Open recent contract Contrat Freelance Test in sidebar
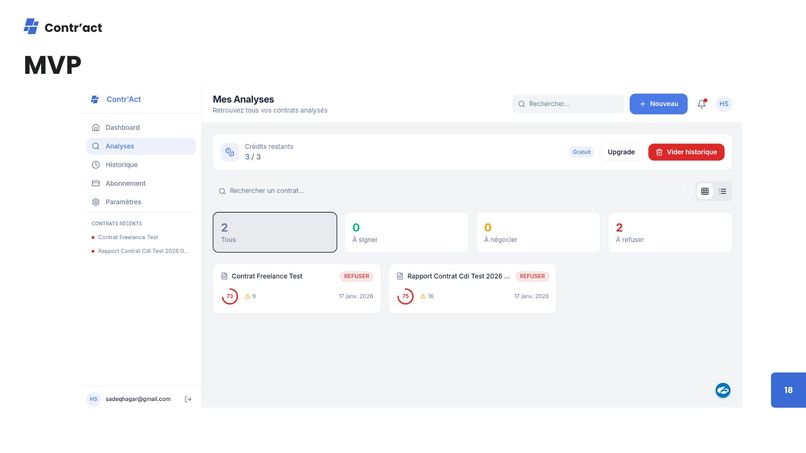Viewport: 806px width, 453px height. point(128,237)
